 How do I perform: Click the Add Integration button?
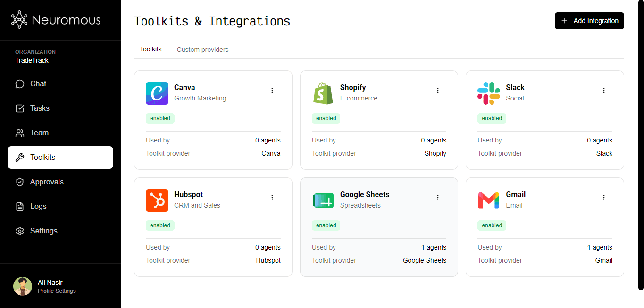(x=589, y=21)
